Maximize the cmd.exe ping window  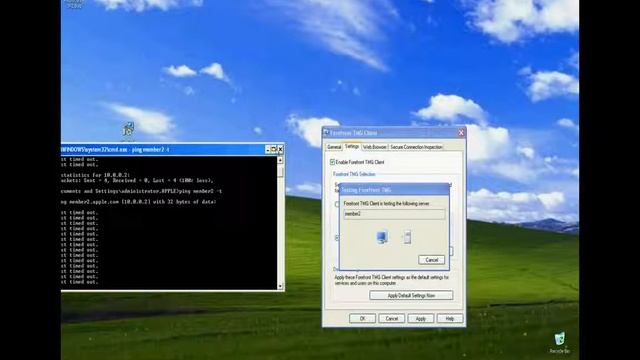274,149
